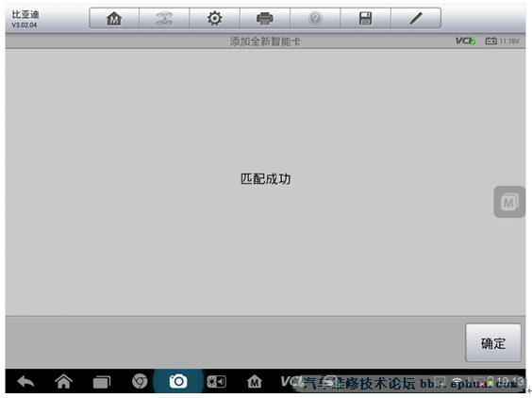Open the help question mark icon

click(315, 18)
